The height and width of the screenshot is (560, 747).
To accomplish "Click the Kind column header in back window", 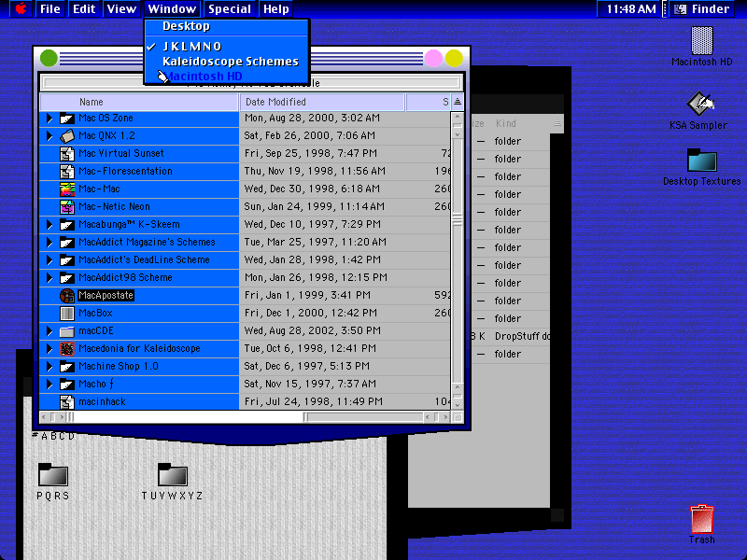I will click(505, 123).
